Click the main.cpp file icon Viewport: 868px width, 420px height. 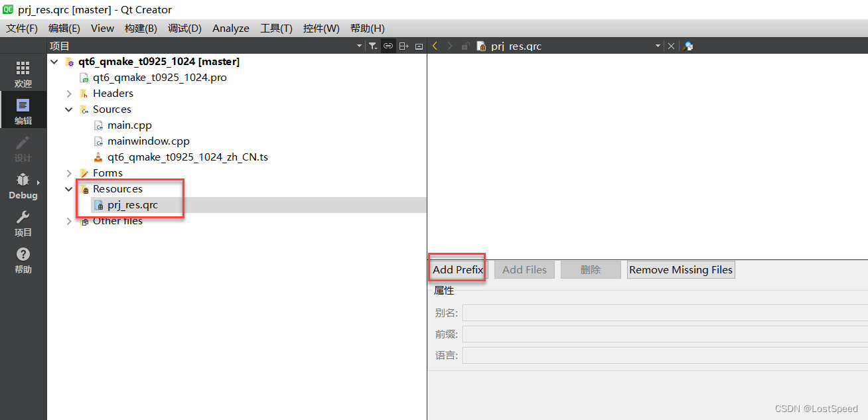[98, 125]
